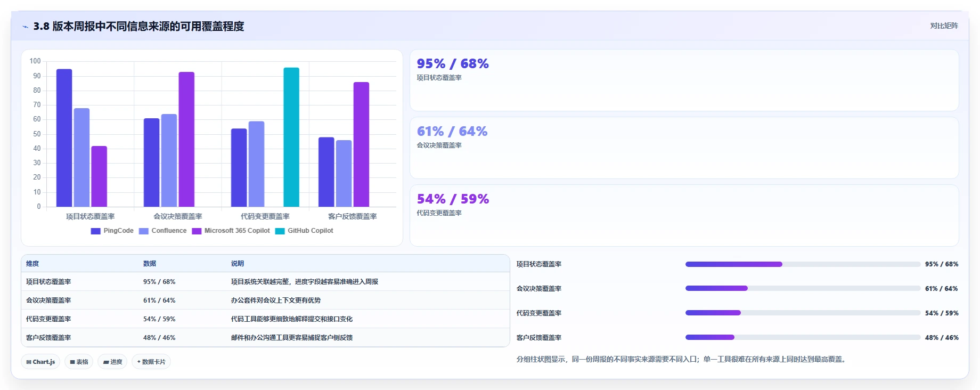This screenshot has height=390, width=980.
Task: Click the 61% / 64% stat card heading
Action: (452, 132)
